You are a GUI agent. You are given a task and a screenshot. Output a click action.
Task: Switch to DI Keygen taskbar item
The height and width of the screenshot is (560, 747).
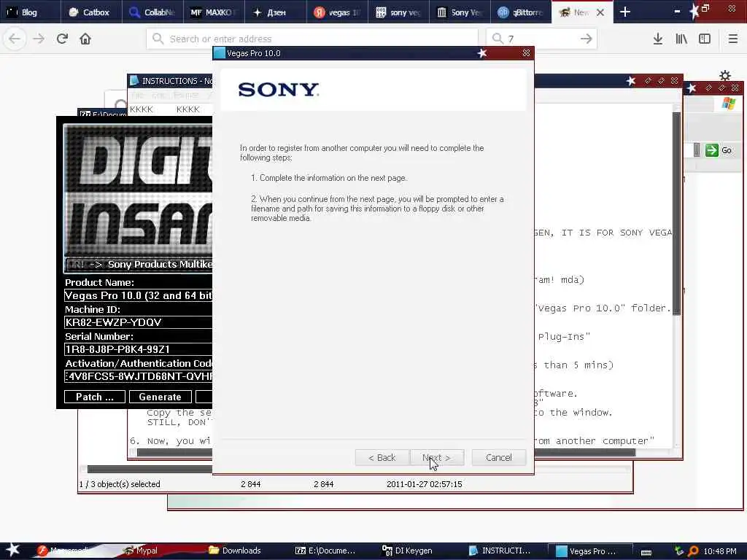pyautogui.click(x=407, y=551)
